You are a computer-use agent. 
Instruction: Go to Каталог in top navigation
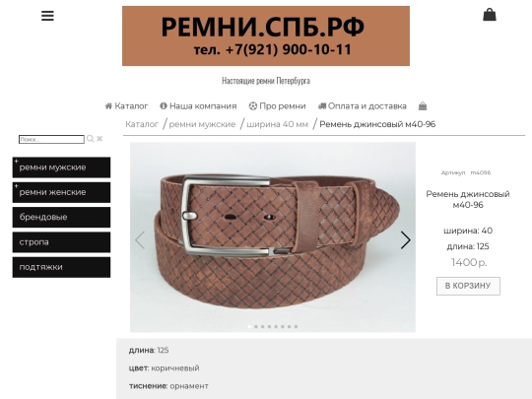pyautogui.click(x=126, y=106)
